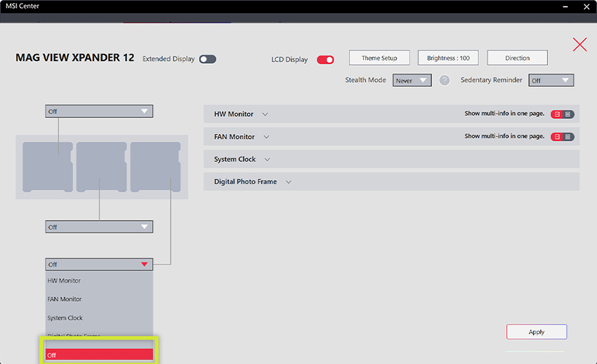Viewport: 597px width, 364px height.
Task: Minimize the MSI Center window
Action: click(565, 6)
